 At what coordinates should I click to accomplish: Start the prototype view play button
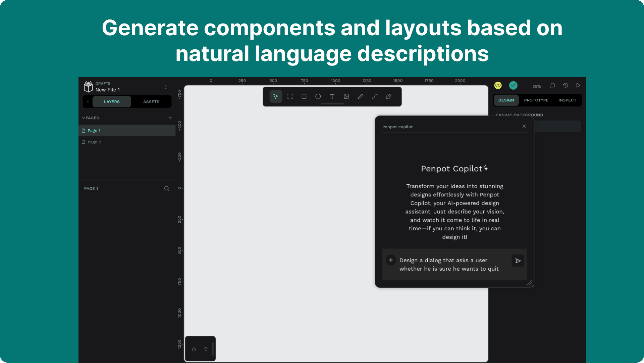pyautogui.click(x=578, y=86)
